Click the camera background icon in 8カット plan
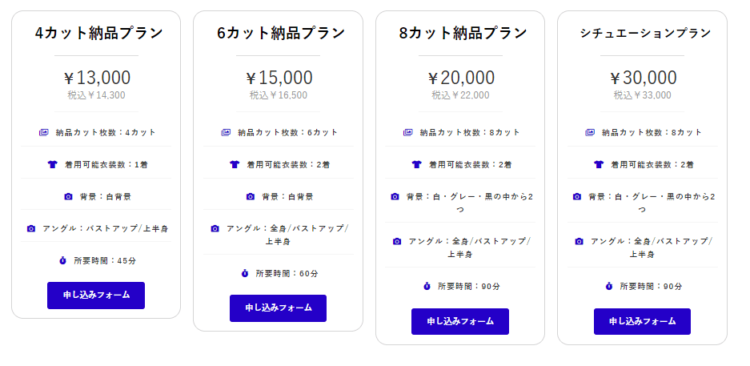This screenshot has height=366, width=750. [x=395, y=197]
